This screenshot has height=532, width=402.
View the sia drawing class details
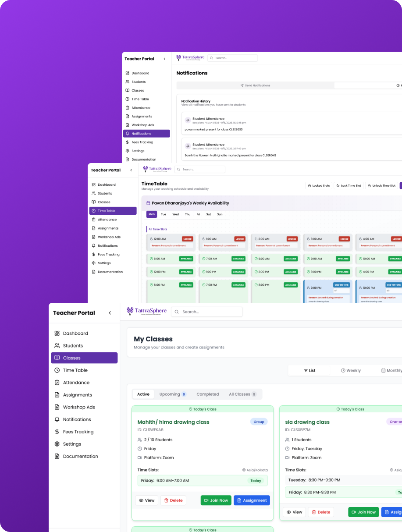tap(294, 512)
